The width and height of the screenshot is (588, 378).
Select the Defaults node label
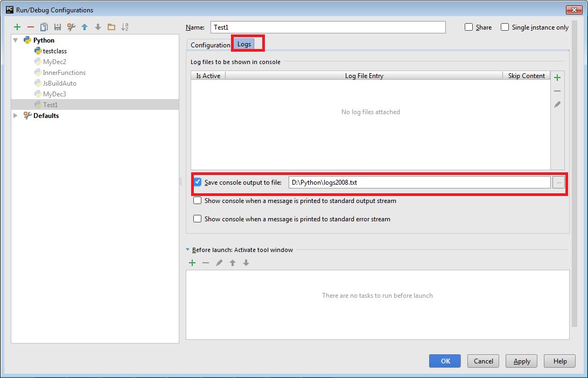(x=46, y=115)
